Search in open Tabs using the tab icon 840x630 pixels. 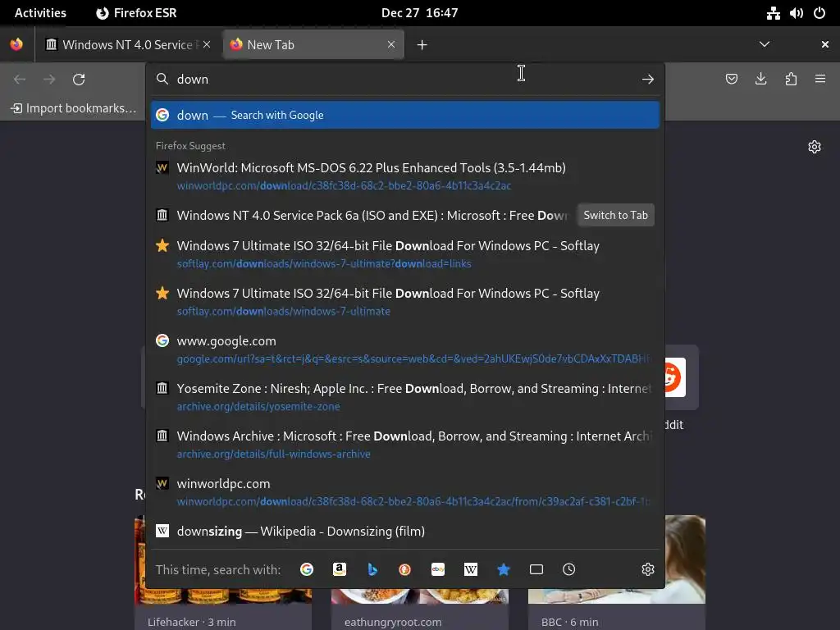[x=536, y=569]
